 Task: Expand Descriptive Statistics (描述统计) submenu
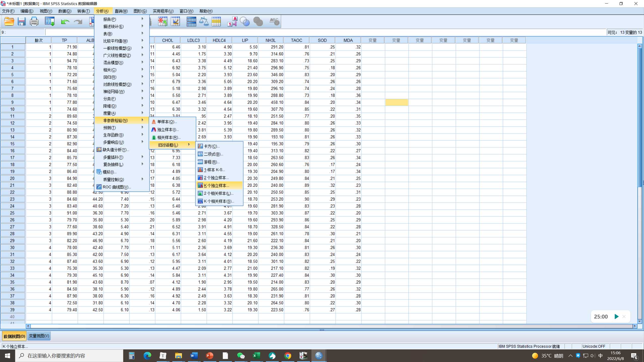122,26
